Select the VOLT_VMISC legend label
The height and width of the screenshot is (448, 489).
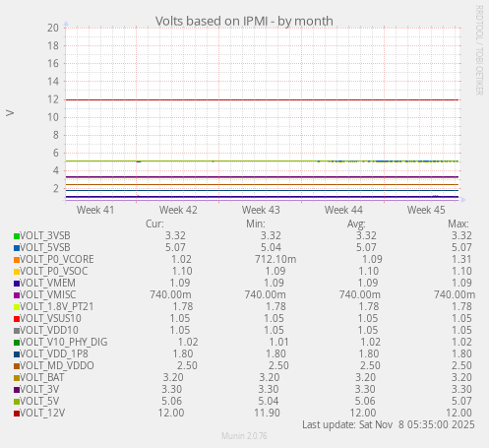point(48,295)
